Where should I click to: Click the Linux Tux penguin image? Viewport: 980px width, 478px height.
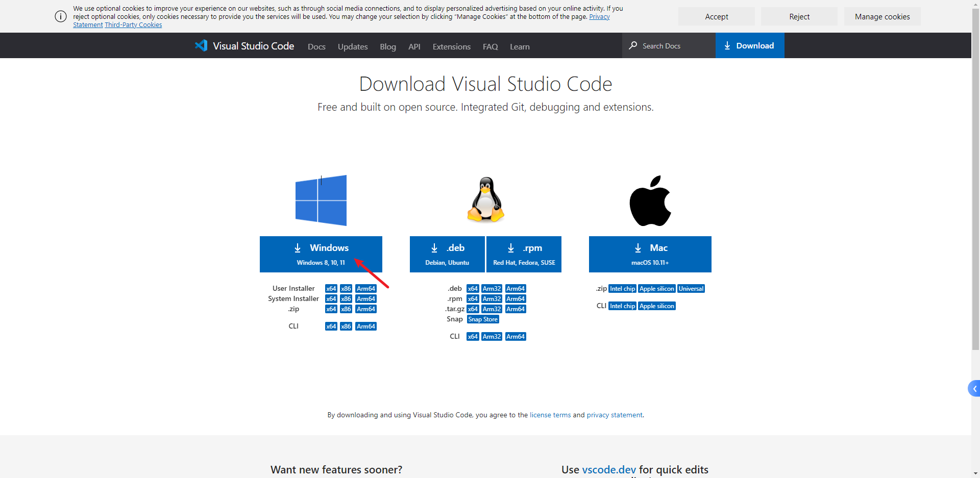point(486,199)
